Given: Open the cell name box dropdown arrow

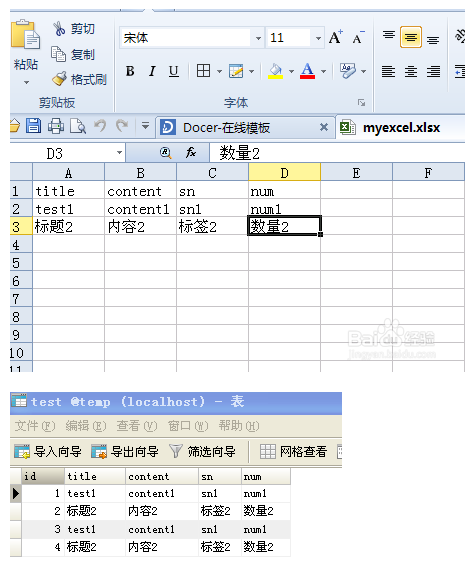Looking at the screenshot, I should [119, 153].
